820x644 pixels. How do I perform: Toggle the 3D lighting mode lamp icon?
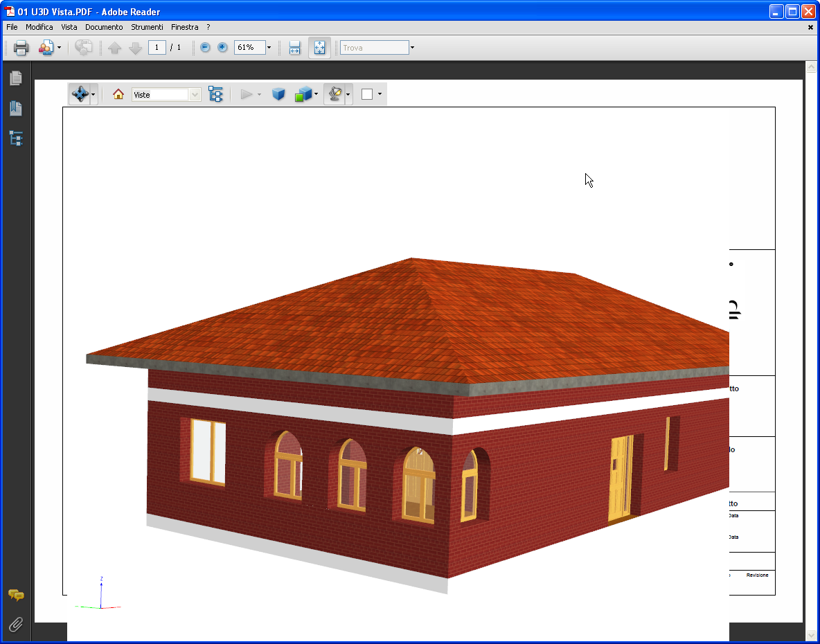point(335,94)
